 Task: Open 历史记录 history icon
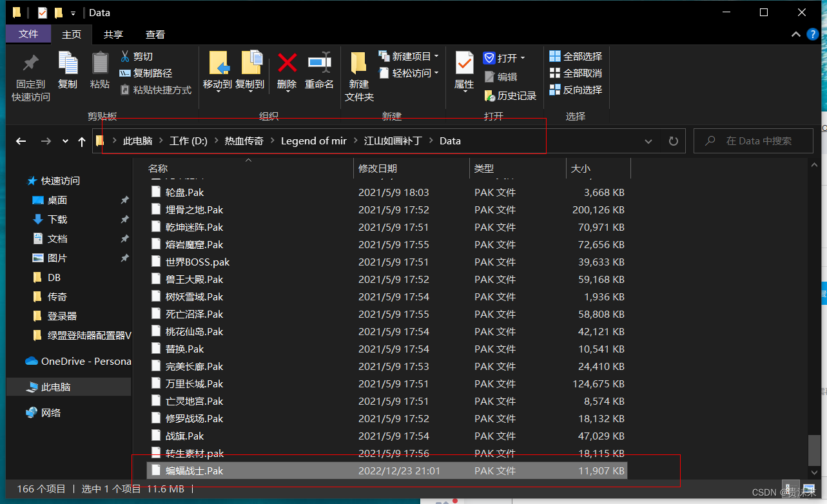[489, 96]
